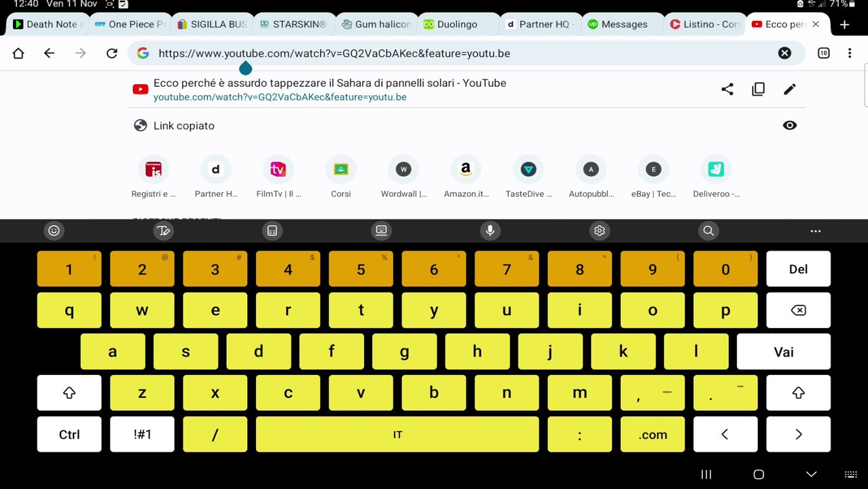
Task: Expand keyboard toolbar more options
Action: coord(816,231)
